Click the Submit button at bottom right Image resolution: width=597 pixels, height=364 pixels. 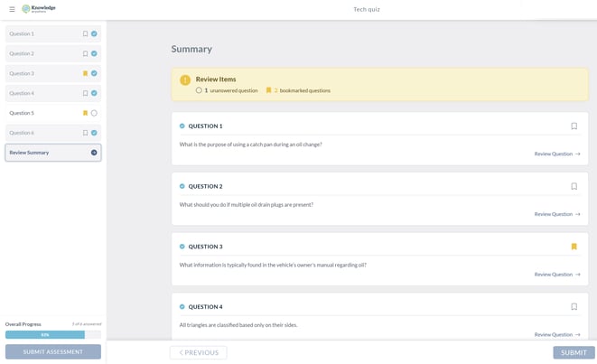(574, 353)
